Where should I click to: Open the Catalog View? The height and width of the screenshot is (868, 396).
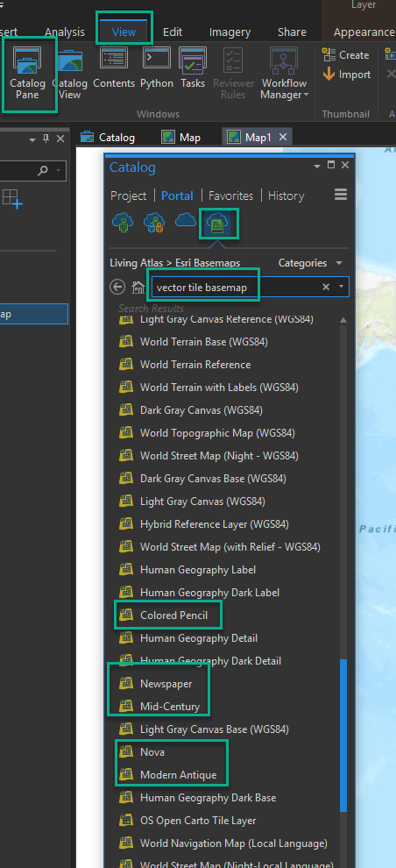point(70,73)
